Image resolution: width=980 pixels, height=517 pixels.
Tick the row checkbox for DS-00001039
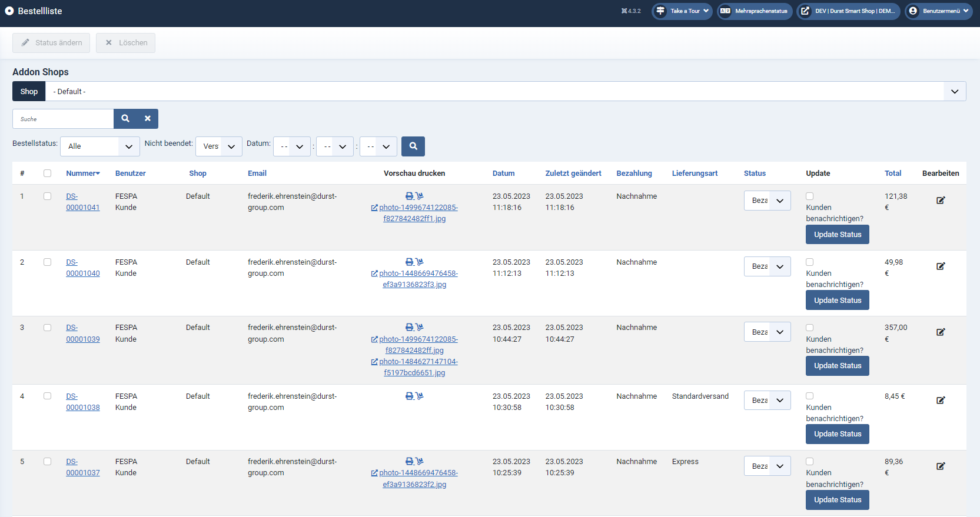click(x=47, y=328)
